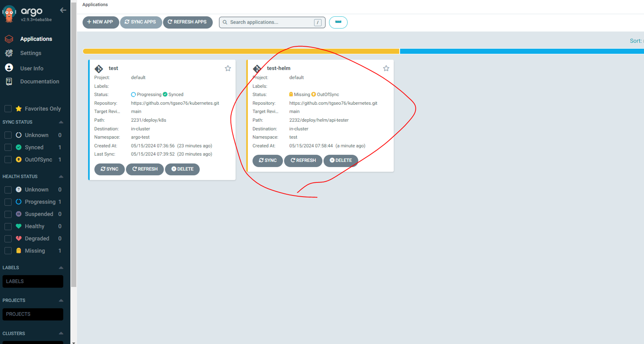Click the blue Synced status bar segment
644x344 pixels.
pos(522,51)
